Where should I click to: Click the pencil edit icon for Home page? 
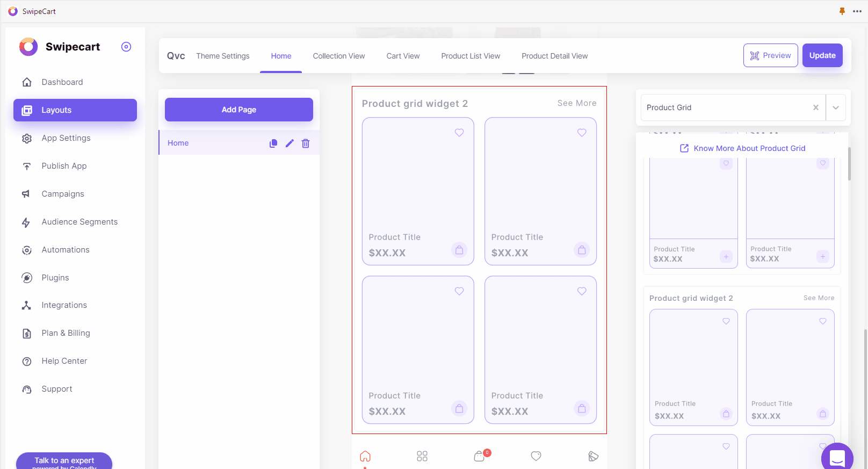point(290,143)
